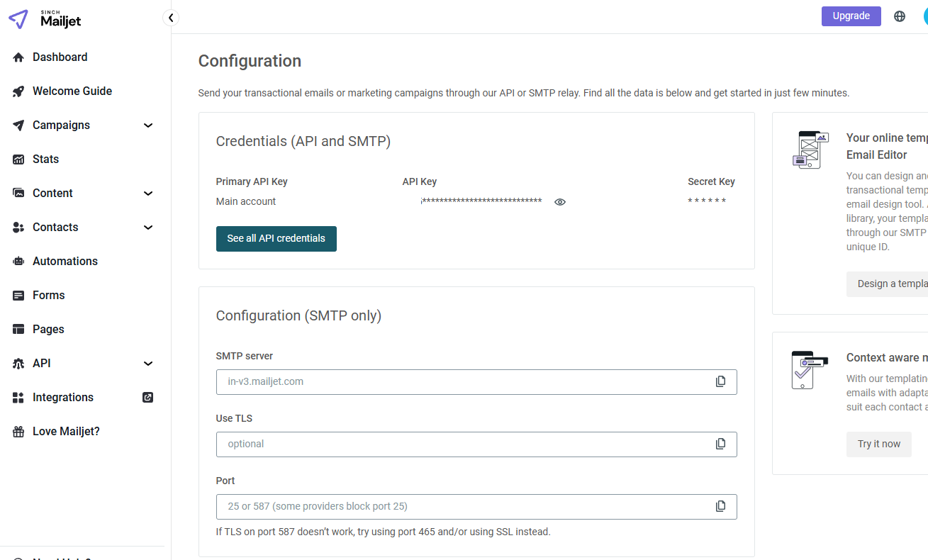The width and height of the screenshot is (928, 560).
Task: Copy the SMTP server address
Action: click(720, 381)
